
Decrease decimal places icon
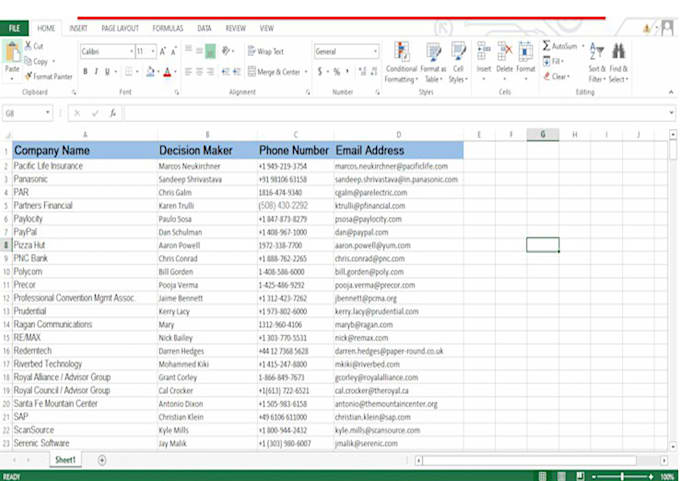click(373, 72)
